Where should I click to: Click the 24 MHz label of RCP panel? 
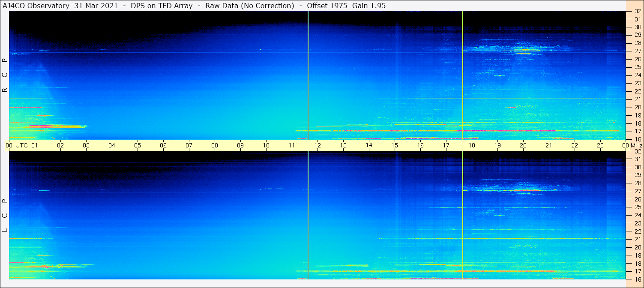(638, 75)
